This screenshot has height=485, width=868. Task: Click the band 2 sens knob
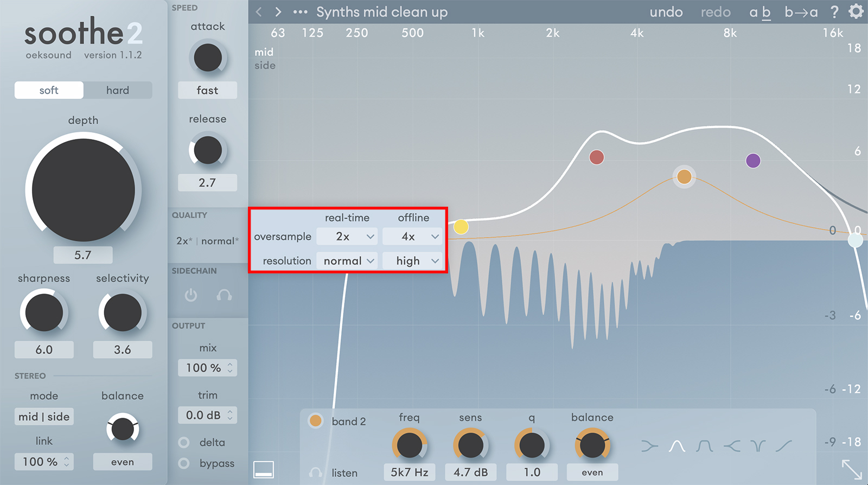pyautogui.click(x=470, y=446)
